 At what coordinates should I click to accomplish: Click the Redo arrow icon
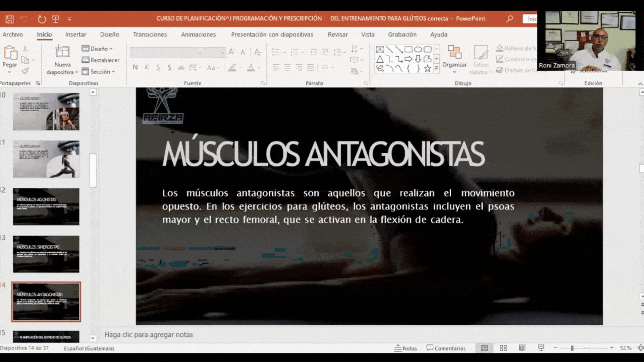pyautogui.click(x=42, y=19)
